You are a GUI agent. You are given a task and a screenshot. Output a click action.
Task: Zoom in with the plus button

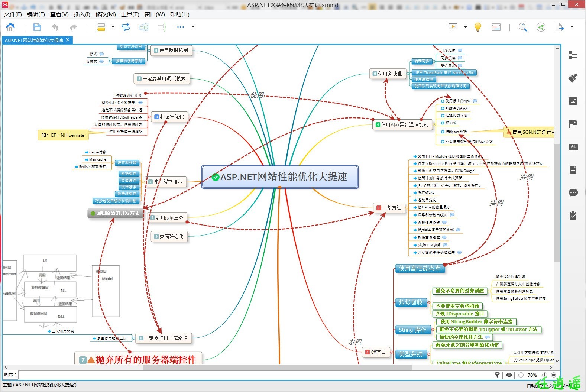coord(545,375)
